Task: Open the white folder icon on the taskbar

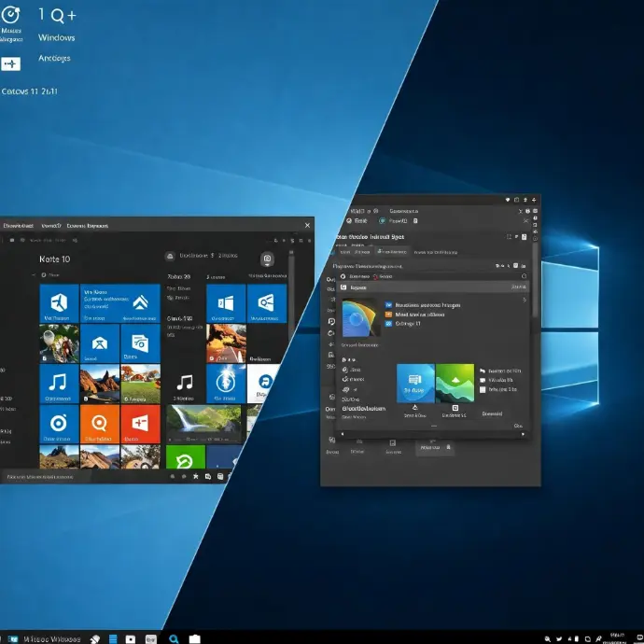Action: click(195, 638)
